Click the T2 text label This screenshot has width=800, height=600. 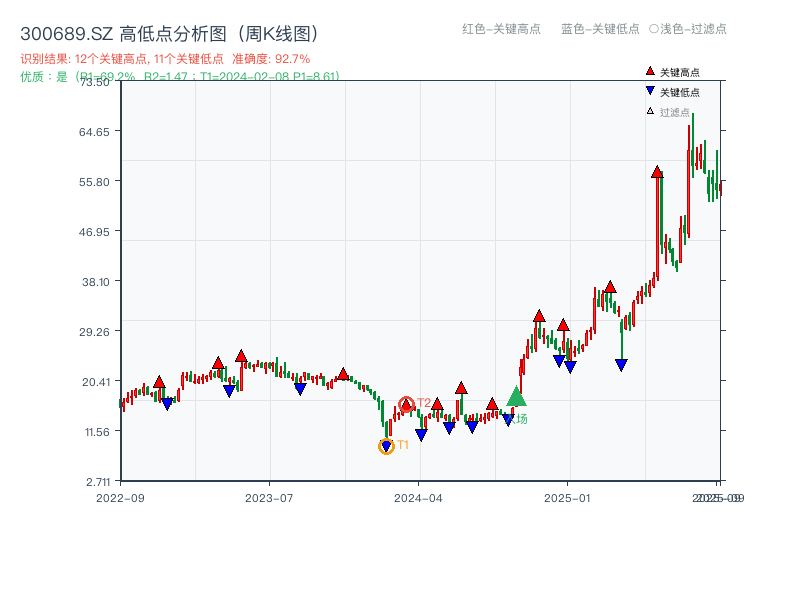[424, 403]
